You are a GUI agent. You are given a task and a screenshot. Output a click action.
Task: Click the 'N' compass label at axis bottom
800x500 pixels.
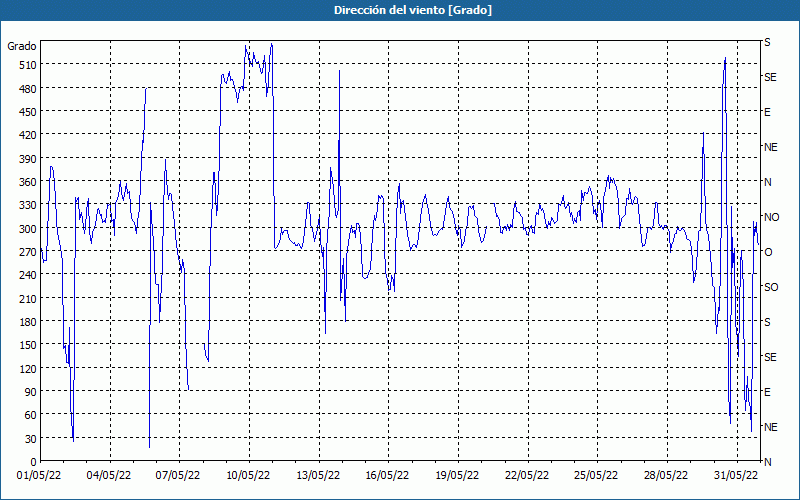point(767,462)
